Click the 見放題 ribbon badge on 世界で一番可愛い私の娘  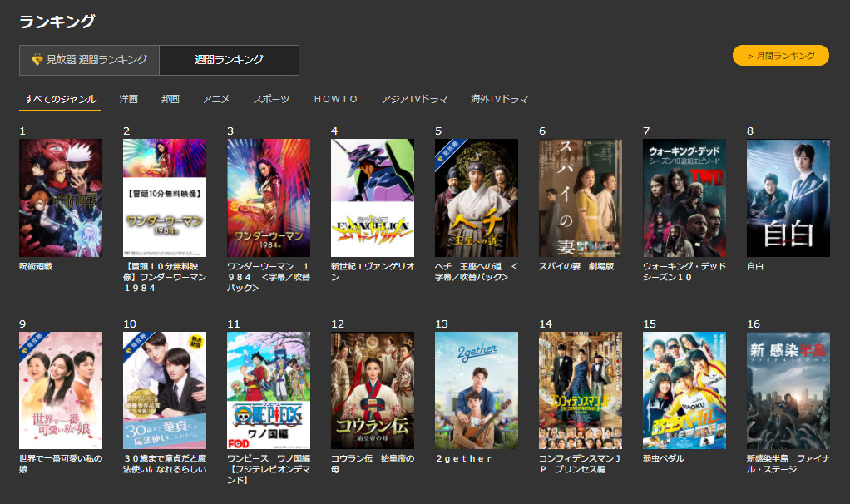tap(32, 345)
